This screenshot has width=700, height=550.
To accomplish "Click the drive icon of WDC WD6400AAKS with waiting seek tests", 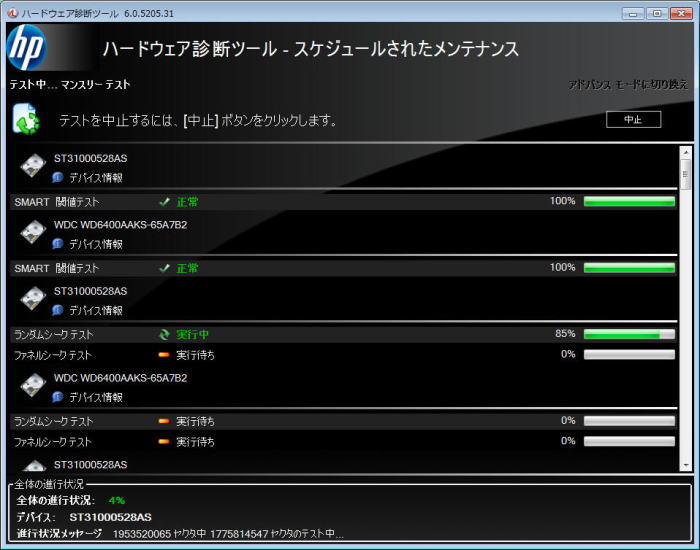I will [x=33, y=385].
